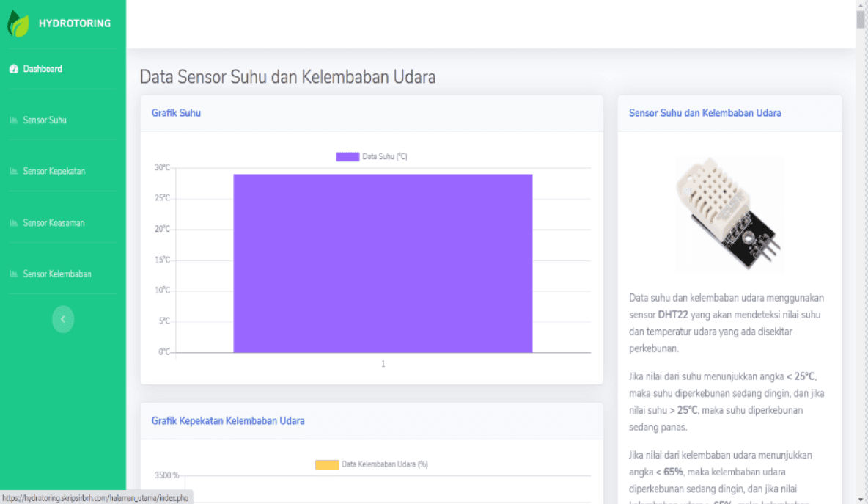Screen dimensions: 868x504
Task: Go to Sensor Kepekatan in sidebar
Action: 63,171
